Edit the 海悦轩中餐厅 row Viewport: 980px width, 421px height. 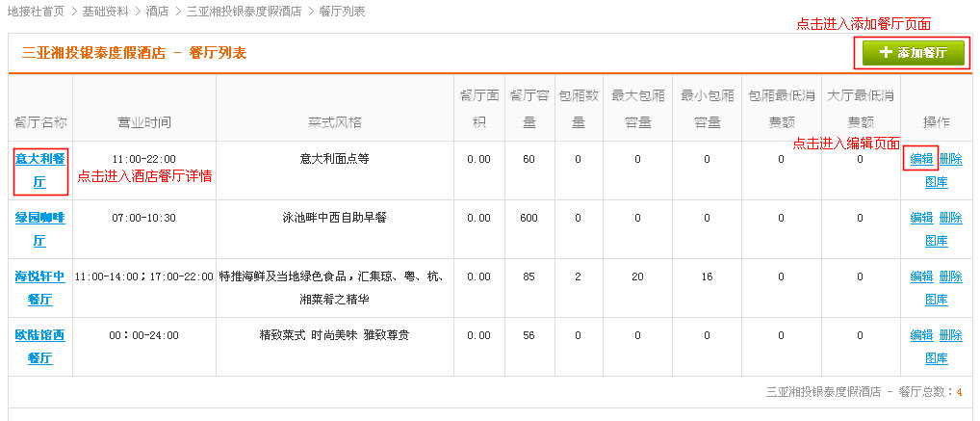[x=921, y=276]
